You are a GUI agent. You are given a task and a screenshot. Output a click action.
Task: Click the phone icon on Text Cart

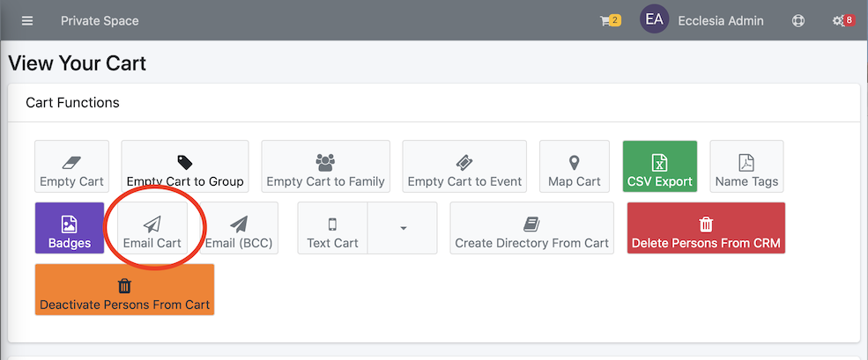(x=332, y=224)
